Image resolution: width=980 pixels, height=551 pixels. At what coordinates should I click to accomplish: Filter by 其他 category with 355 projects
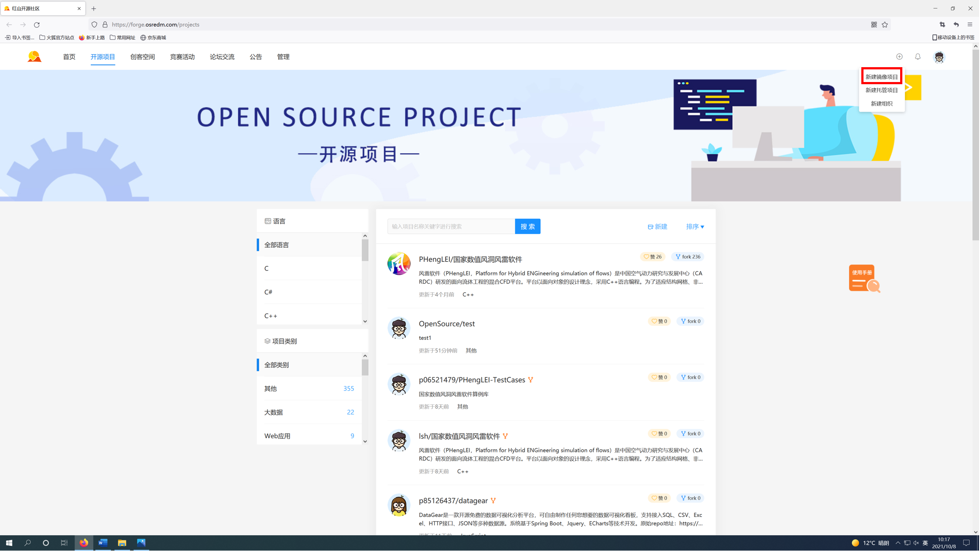pos(309,389)
